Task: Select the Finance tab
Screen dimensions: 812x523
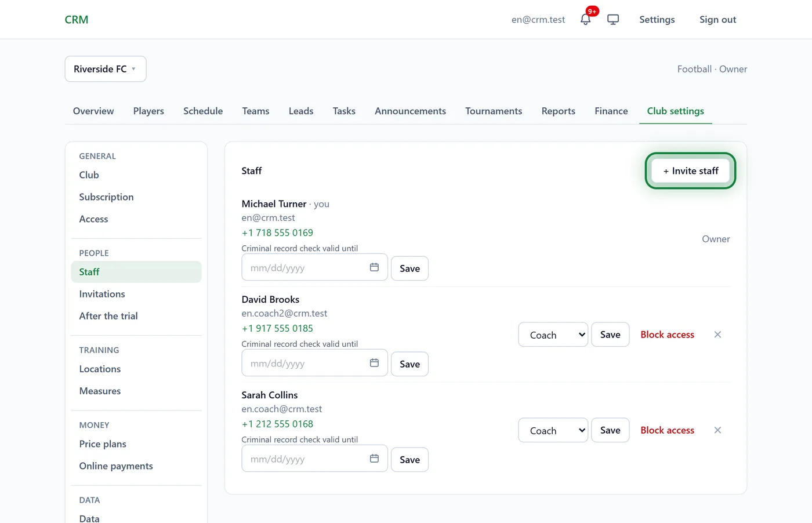Action: [x=611, y=111]
